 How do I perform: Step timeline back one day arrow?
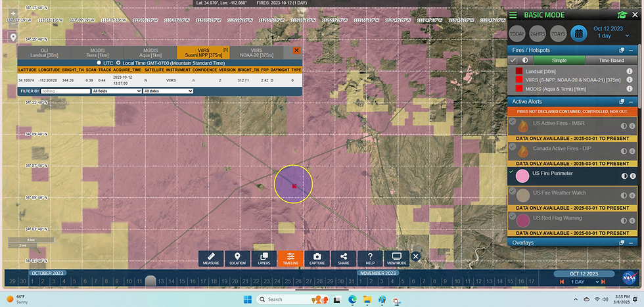(x=562, y=282)
